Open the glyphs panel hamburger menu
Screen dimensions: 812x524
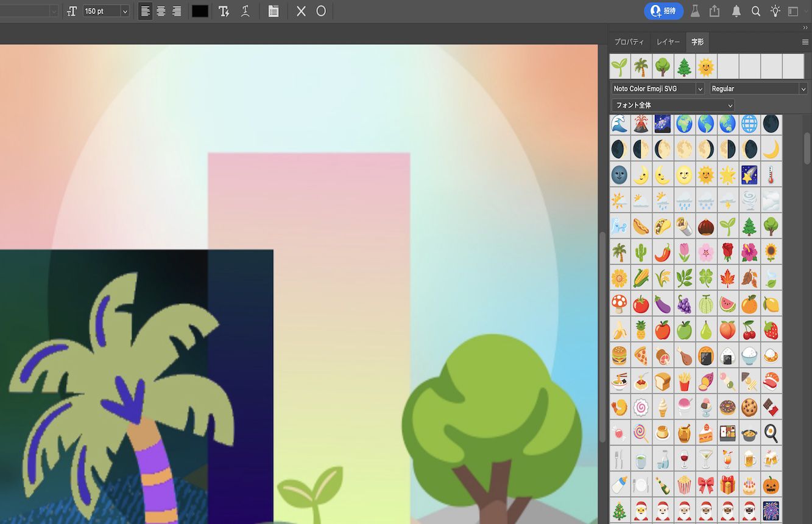[x=805, y=42]
